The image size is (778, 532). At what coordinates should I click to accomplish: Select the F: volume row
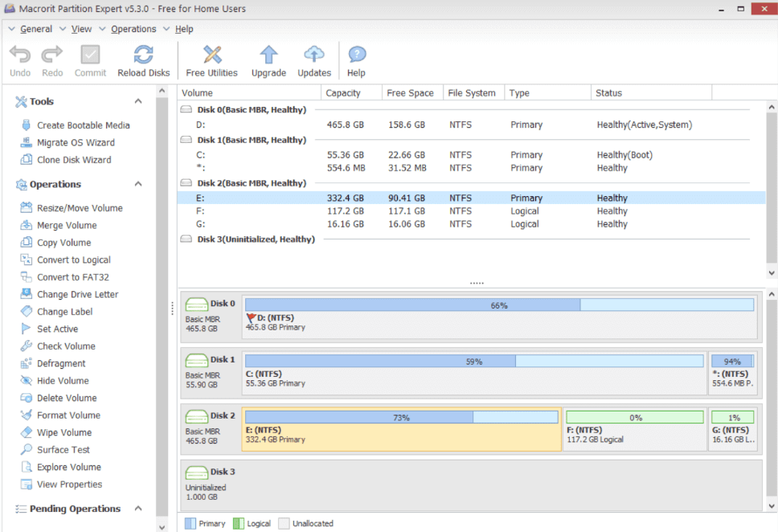(x=471, y=211)
